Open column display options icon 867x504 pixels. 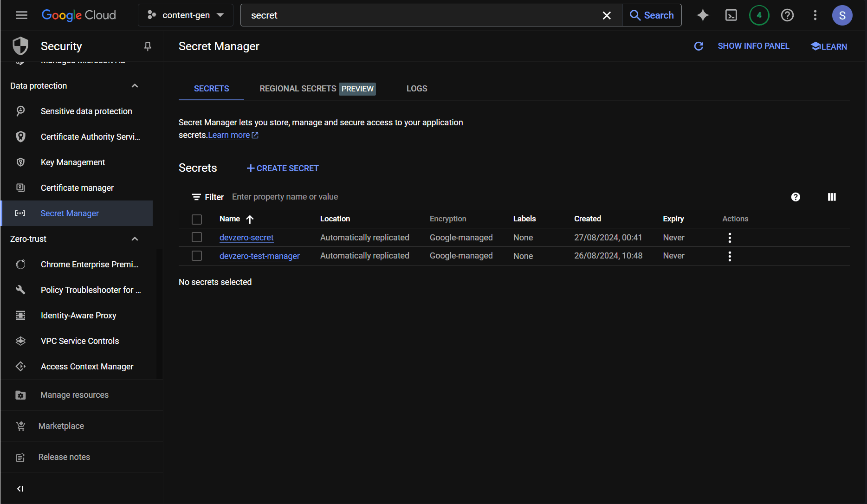click(x=832, y=197)
